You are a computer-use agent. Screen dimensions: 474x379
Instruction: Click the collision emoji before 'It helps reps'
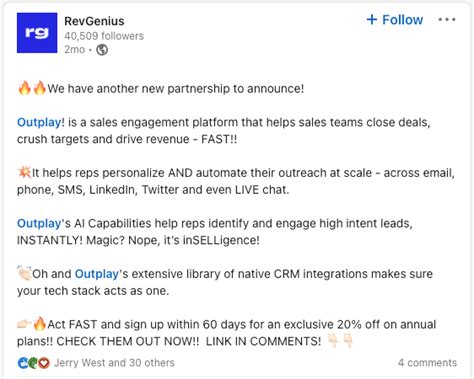[x=24, y=172]
